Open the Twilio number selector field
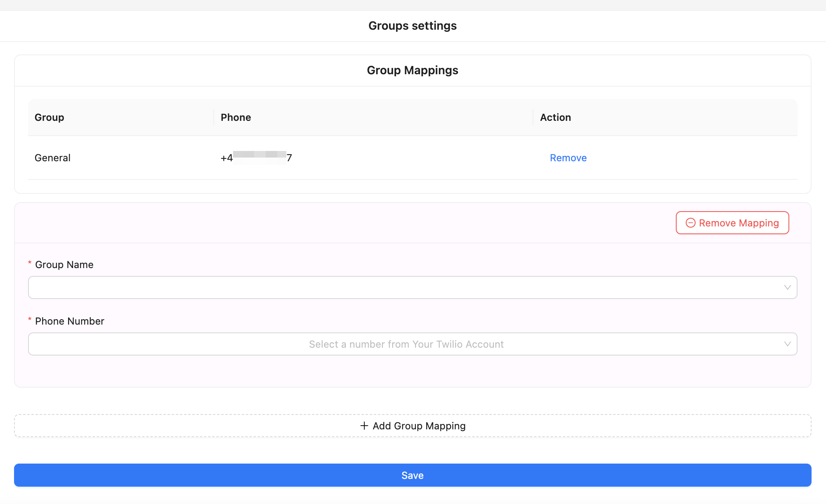 pos(406,344)
